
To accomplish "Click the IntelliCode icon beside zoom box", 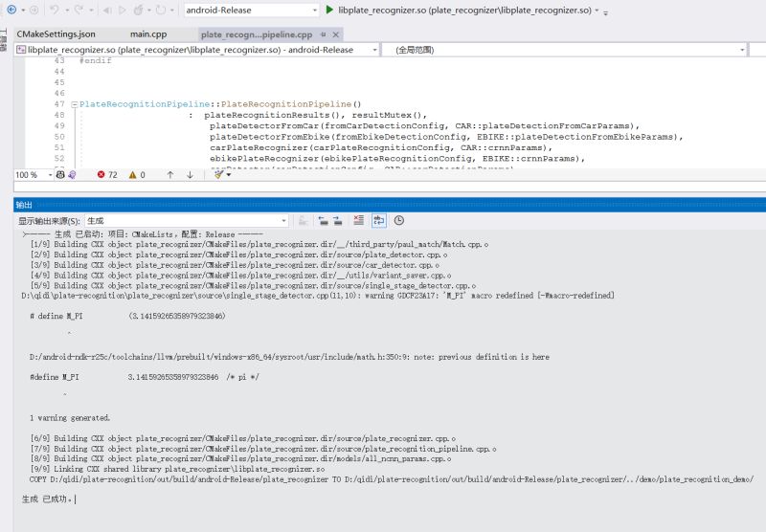I will click(x=72, y=175).
